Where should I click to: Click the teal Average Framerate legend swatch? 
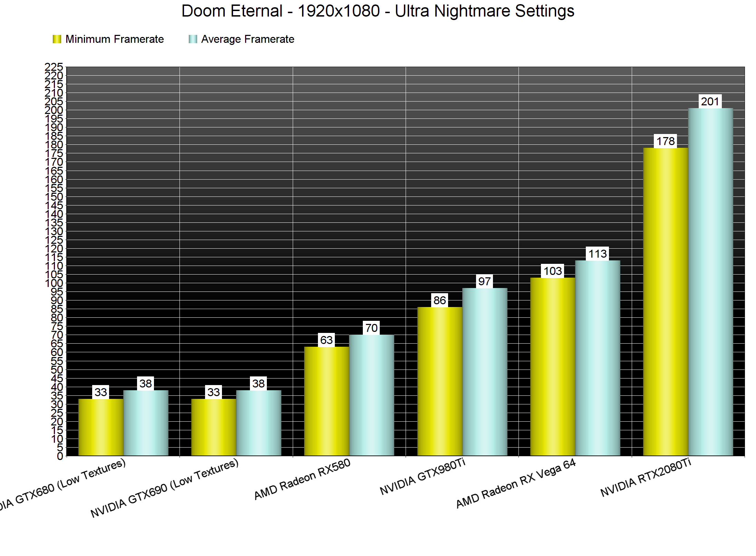click(193, 39)
